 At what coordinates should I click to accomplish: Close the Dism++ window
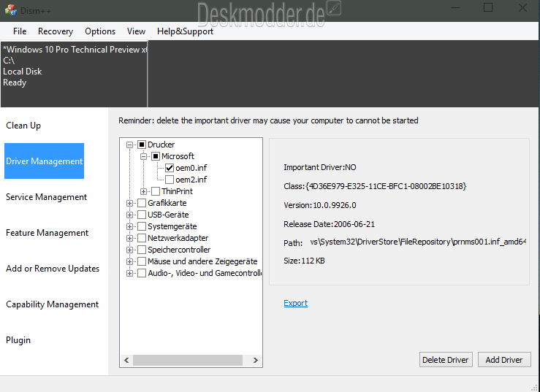tap(522, 8)
